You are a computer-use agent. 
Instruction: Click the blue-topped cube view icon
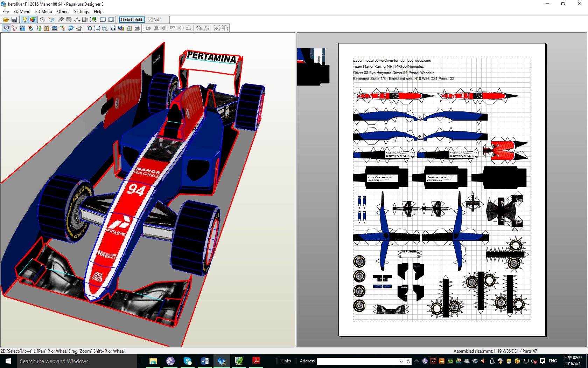pyautogui.click(x=51, y=20)
